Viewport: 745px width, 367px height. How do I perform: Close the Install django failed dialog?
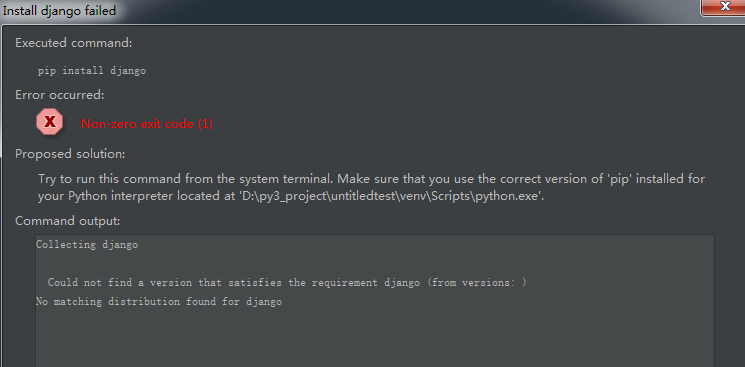(724, 7)
